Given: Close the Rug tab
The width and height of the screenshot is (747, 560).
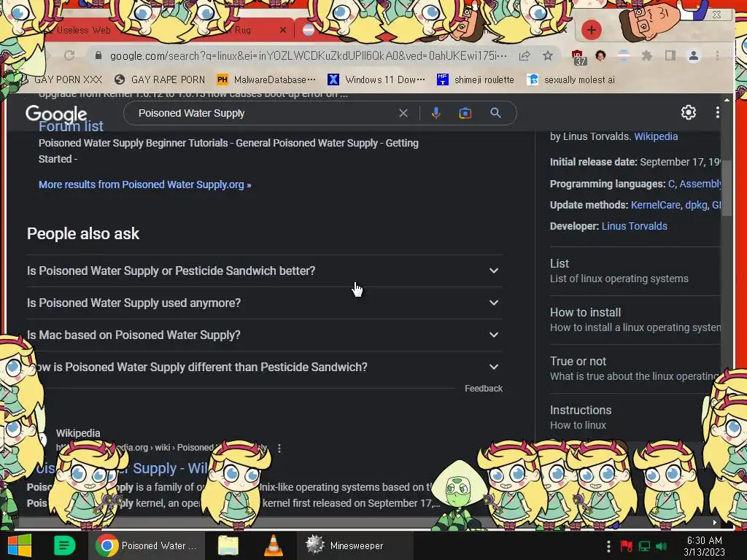Looking at the screenshot, I should point(283,30).
